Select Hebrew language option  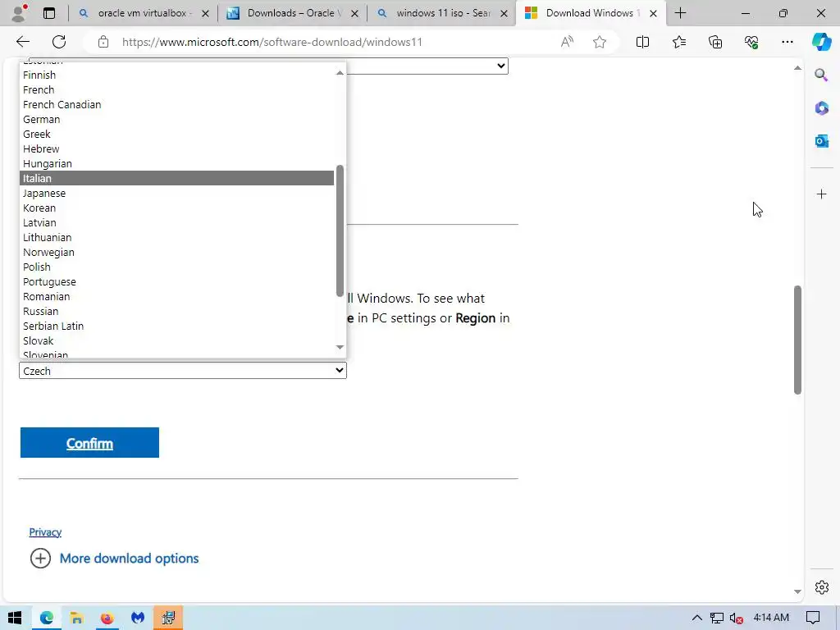(x=177, y=149)
